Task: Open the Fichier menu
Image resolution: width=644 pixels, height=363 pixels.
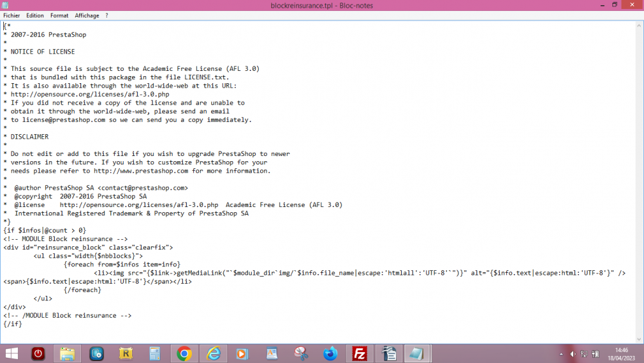Action: click(12, 15)
